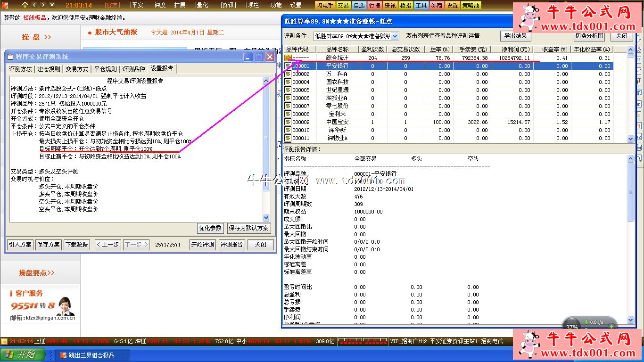This screenshot has width=644, height=362.
Task: Click the dollar icon for 000005 世纪星源
Action: coord(288,90)
